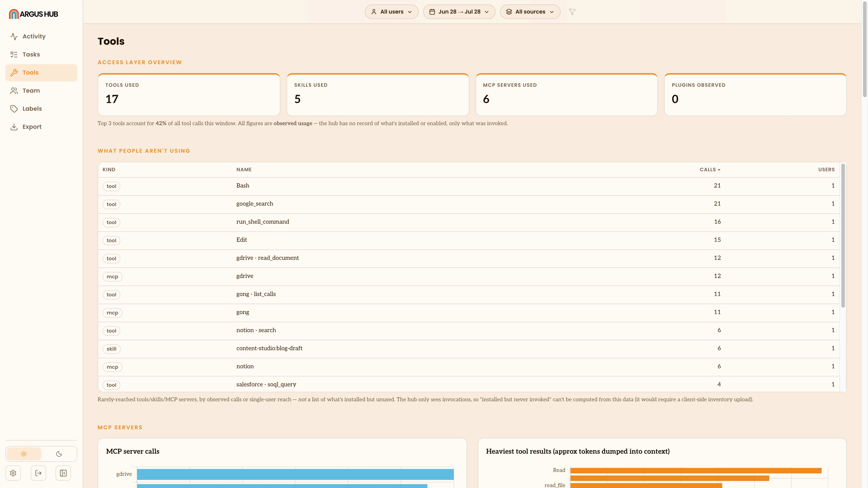Go to the Tasks section

41,54
